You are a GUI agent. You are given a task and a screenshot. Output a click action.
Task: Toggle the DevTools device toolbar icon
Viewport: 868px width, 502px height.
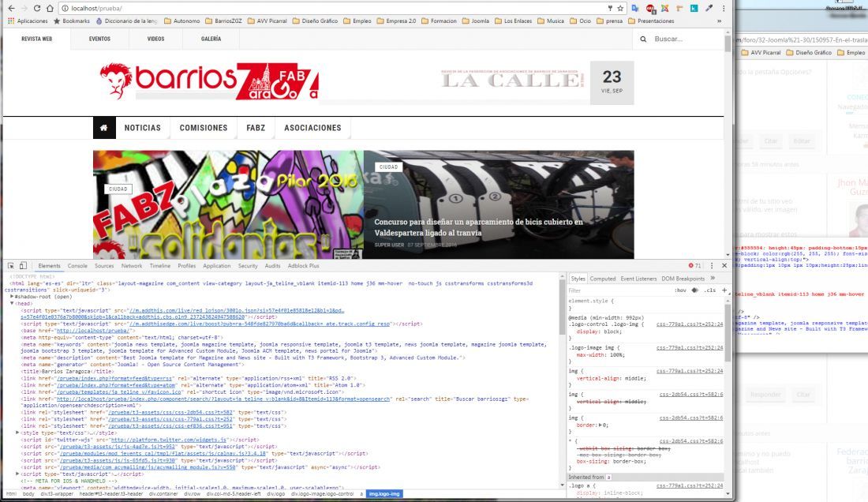tap(23, 266)
